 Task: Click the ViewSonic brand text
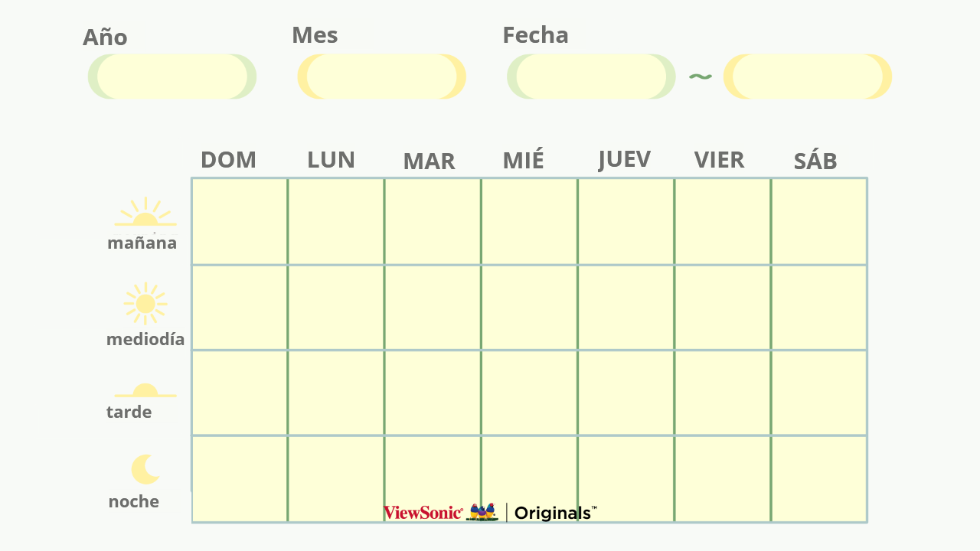pos(423,513)
